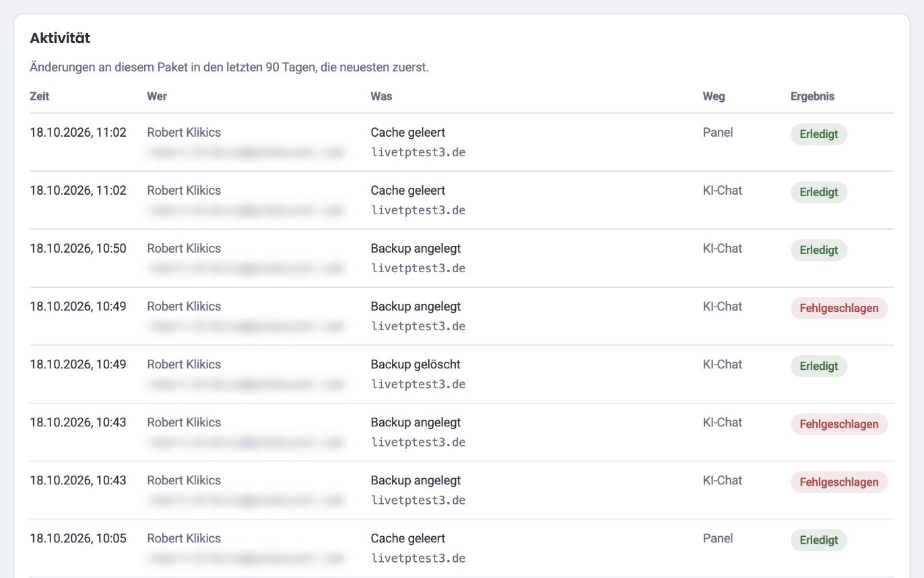The image size is (924, 578).
Task: Click the Ergebnis column header
Action: [812, 96]
